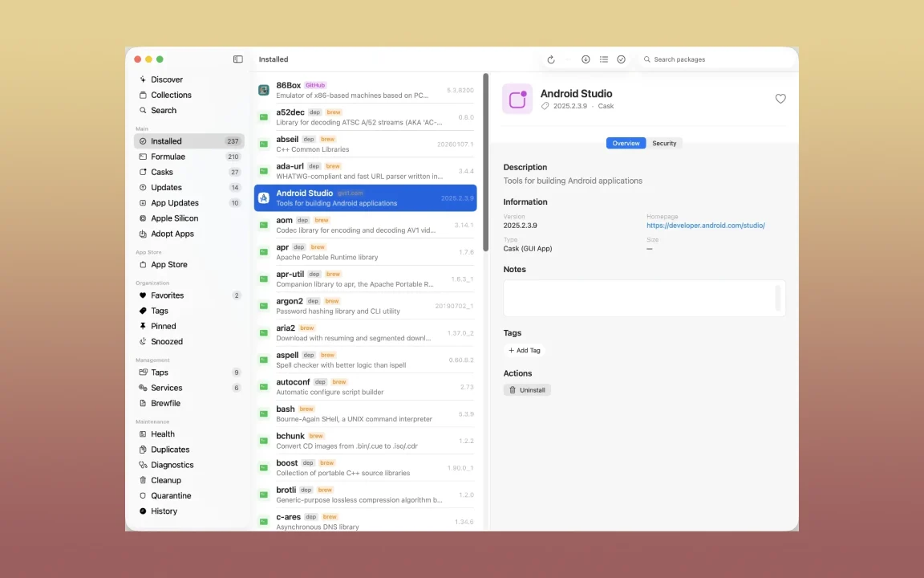Open App Updates in sidebar
The height and width of the screenshot is (578, 924).
click(188, 202)
